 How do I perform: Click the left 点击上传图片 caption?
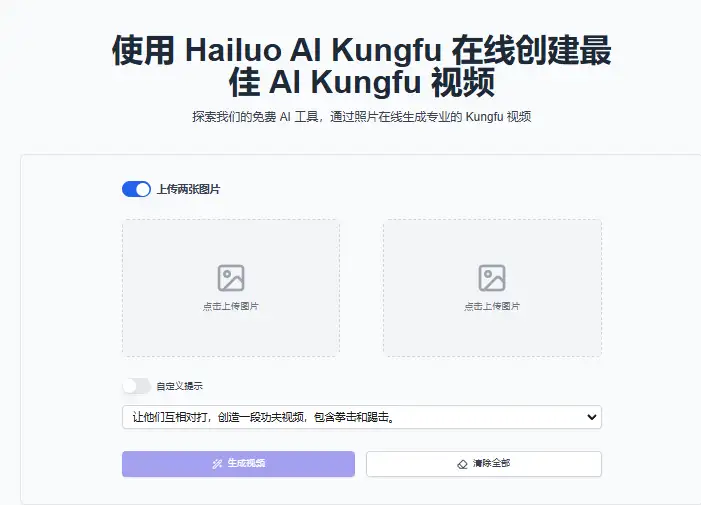pos(231,306)
